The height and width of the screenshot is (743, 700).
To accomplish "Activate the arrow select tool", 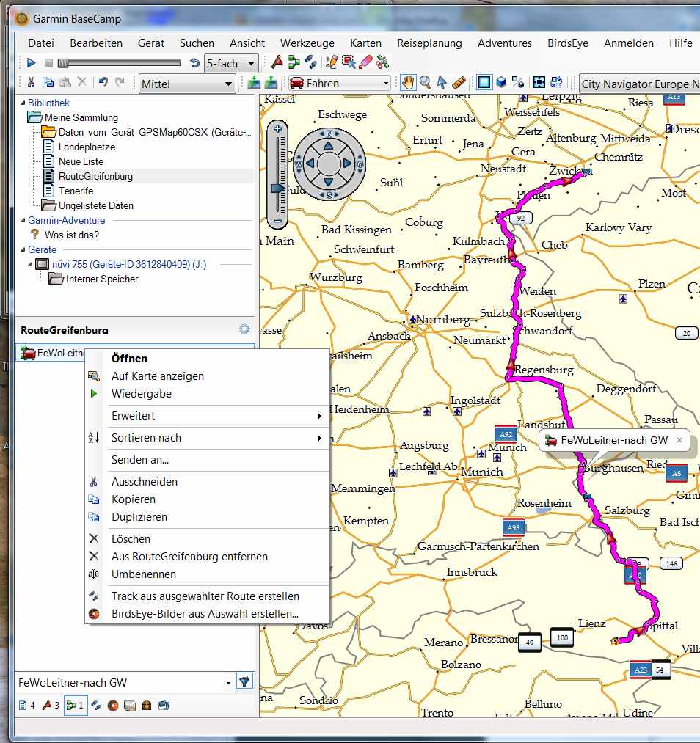I will 442,82.
